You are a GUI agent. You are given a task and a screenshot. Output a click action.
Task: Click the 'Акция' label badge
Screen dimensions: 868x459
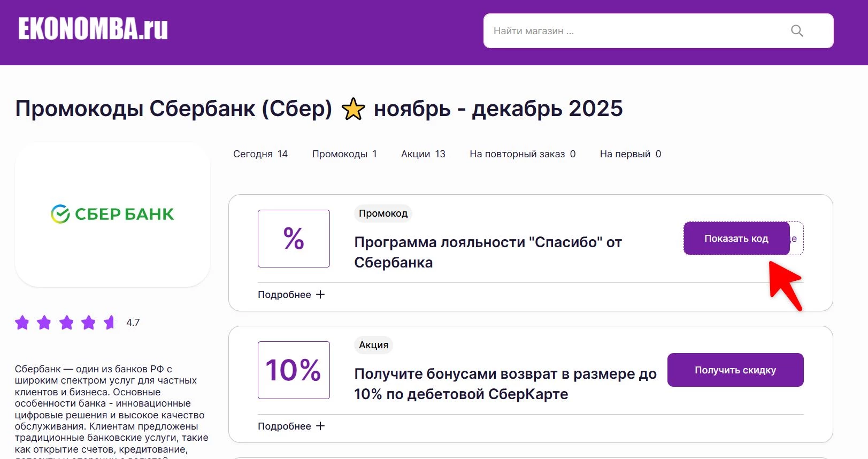pos(373,345)
